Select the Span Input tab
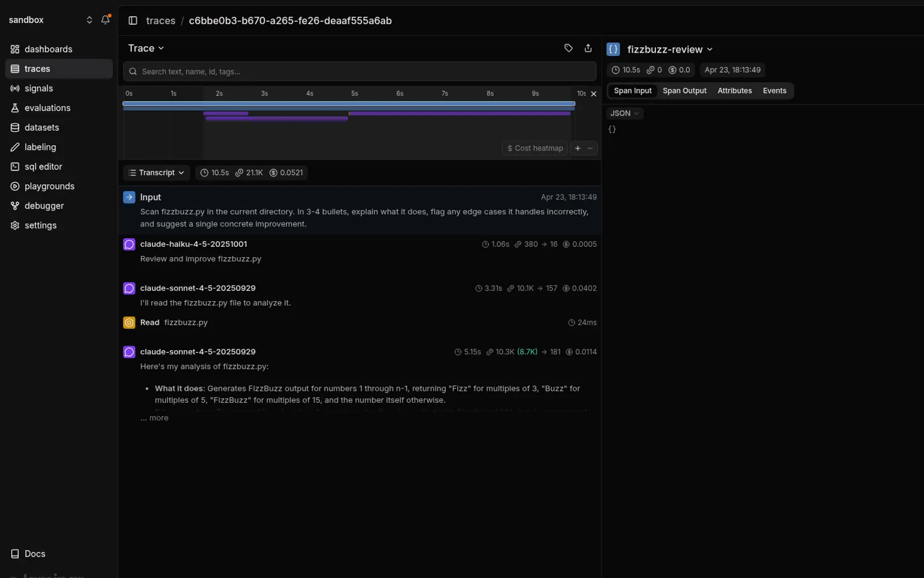The height and width of the screenshot is (578, 924). click(x=632, y=91)
